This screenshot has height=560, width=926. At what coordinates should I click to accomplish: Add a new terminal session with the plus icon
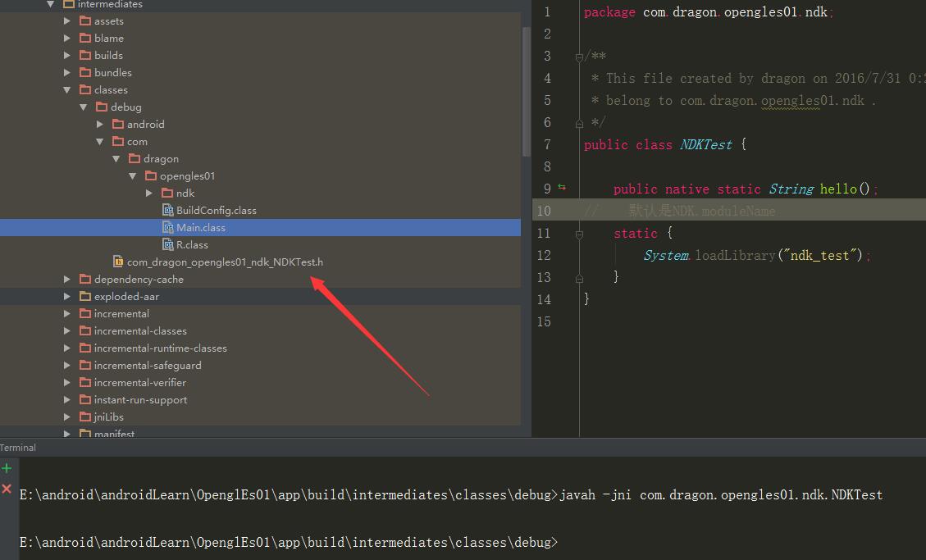[x=7, y=468]
